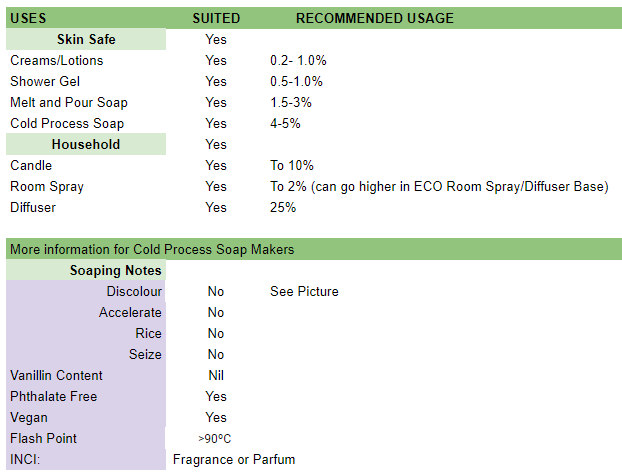
Task: Select the 4-5% usage value
Action: [x=285, y=123]
